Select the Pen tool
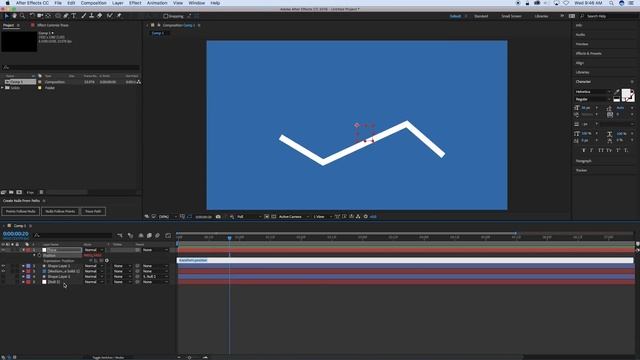Image resolution: width=640 pixels, height=360 pixels. click(x=66, y=16)
